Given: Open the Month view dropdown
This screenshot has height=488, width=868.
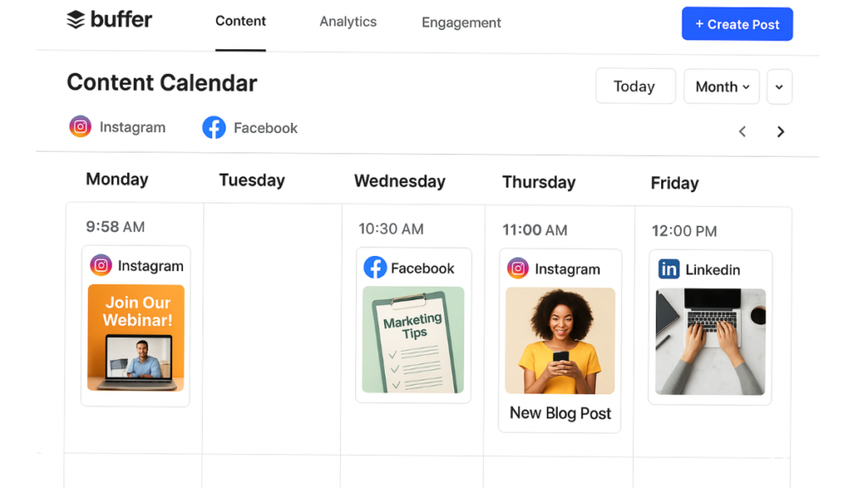Looking at the screenshot, I should point(721,86).
